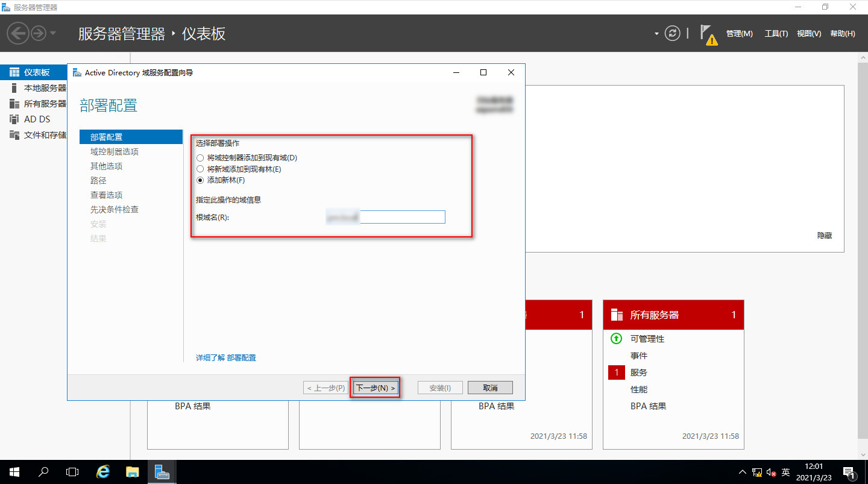Open BPA 结果 in 所有服务器 tile
The width and height of the screenshot is (868, 484).
(x=649, y=406)
